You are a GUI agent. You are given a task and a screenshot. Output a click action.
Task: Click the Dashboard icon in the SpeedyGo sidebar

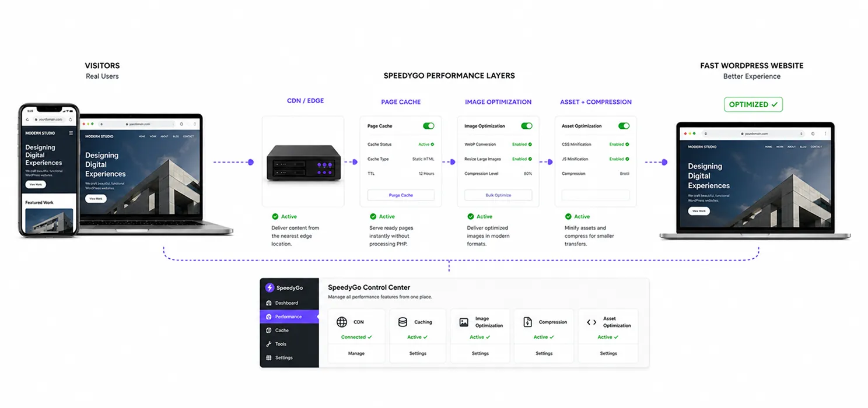point(269,303)
